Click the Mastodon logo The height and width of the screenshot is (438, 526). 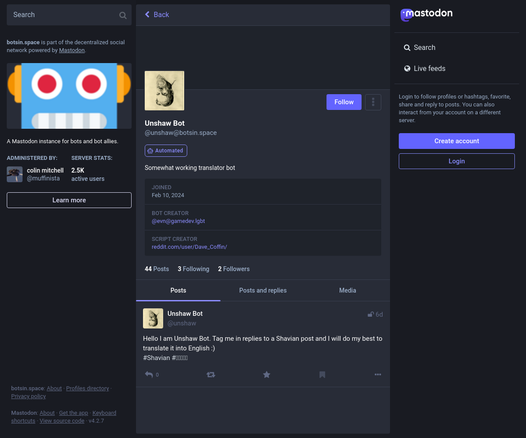coord(426,14)
